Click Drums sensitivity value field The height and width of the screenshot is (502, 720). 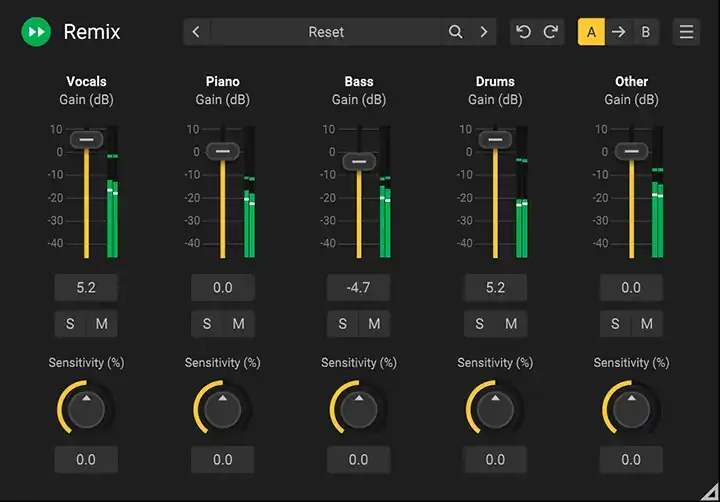(x=495, y=459)
